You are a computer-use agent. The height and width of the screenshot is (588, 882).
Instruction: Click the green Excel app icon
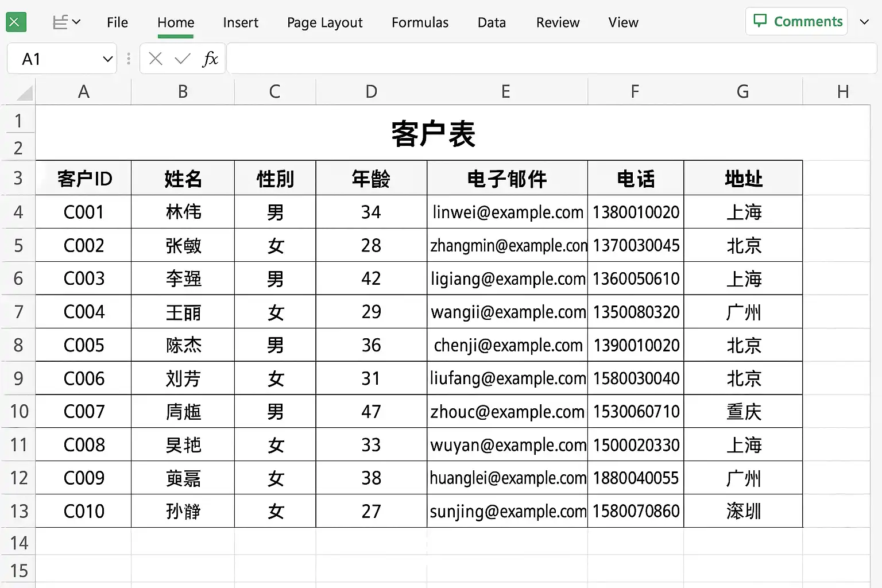16,22
